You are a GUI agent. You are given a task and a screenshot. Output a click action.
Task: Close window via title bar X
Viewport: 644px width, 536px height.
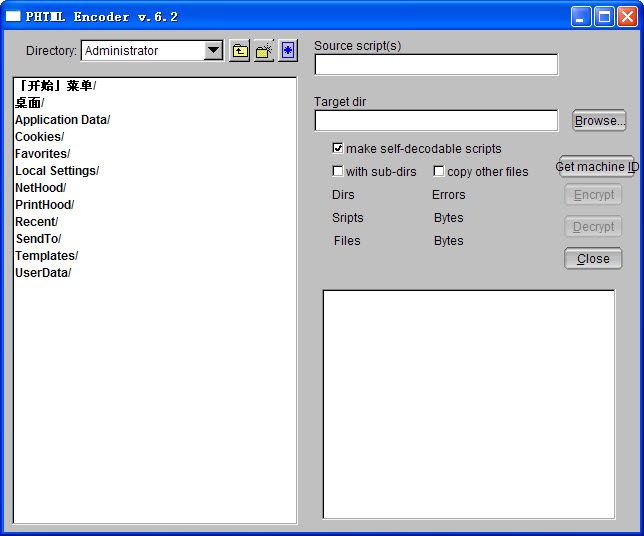(x=628, y=17)
